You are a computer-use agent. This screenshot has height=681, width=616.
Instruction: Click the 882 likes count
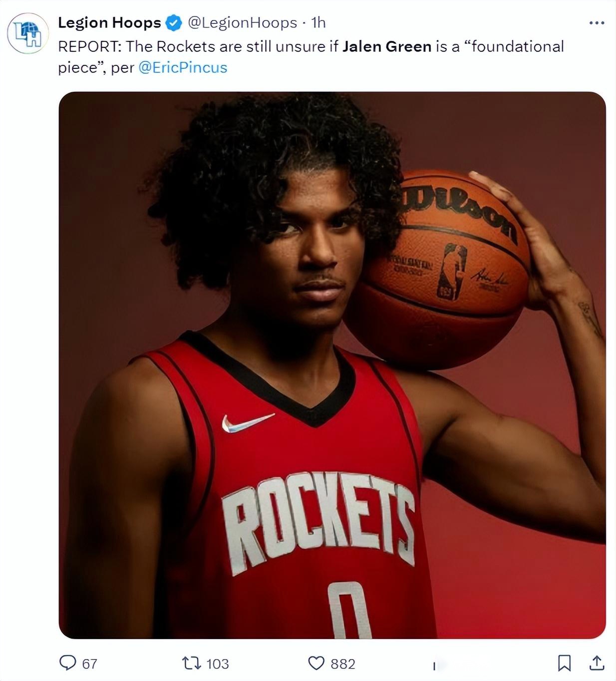[343, 664]
